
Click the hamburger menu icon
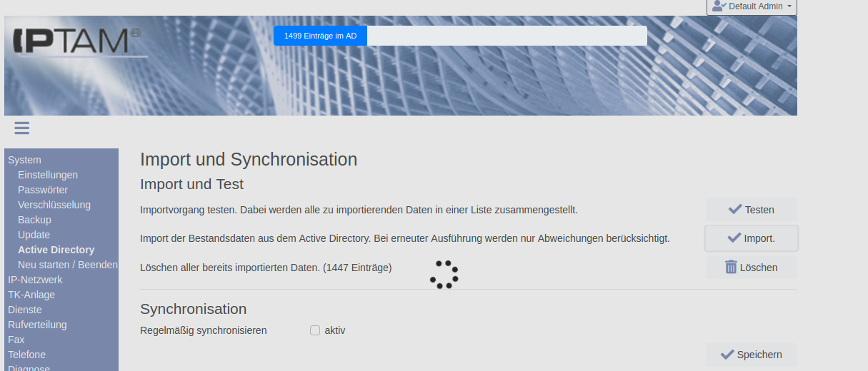(x=21, y=128)
